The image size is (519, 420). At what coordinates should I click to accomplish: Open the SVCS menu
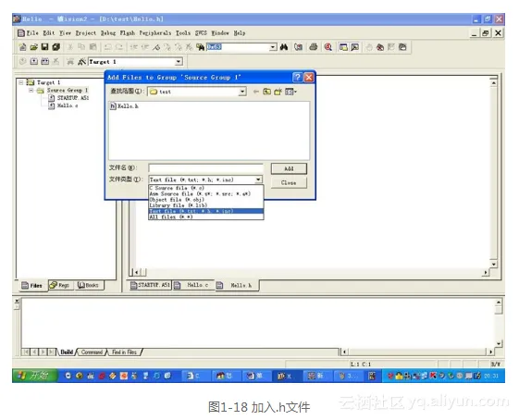click(201, 32)
